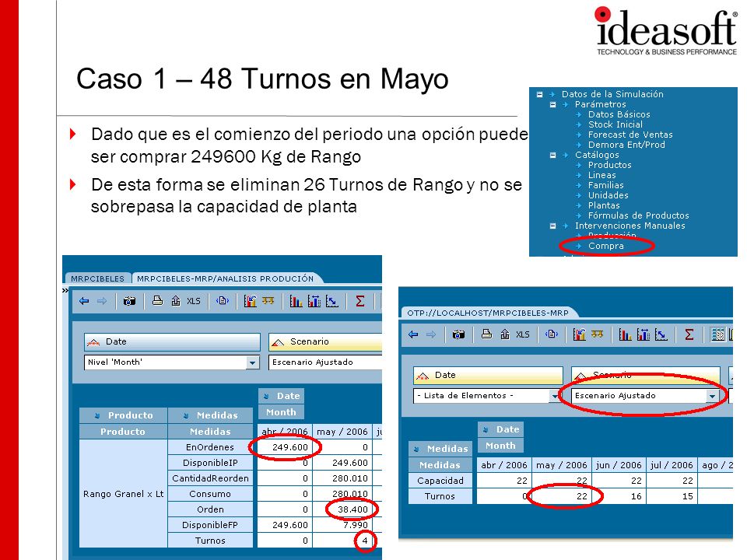The image size is (747, 560).
Task: Click upload/export arrow in localhost MRP toolbar
Action: click(x=505, y=334)
